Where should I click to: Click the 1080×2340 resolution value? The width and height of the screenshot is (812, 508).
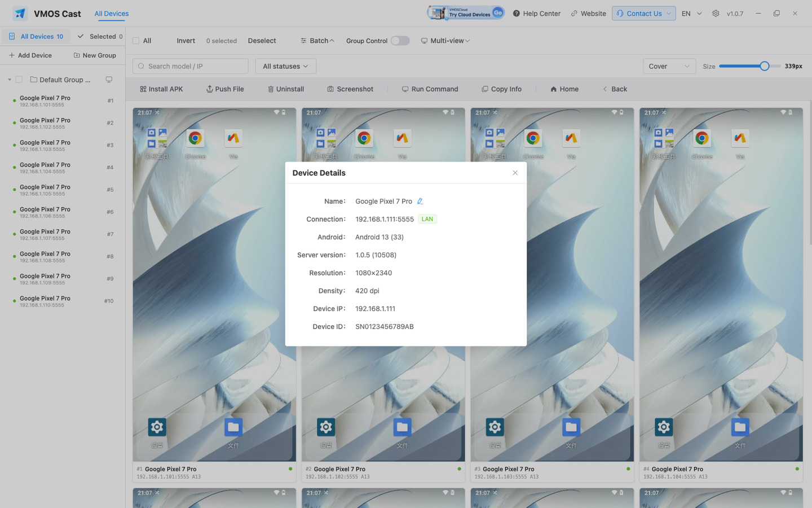coord(373,273)
